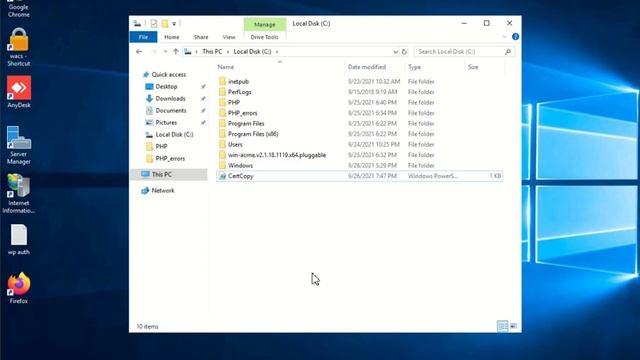Select the Windows folder

(x=240, y=165)
